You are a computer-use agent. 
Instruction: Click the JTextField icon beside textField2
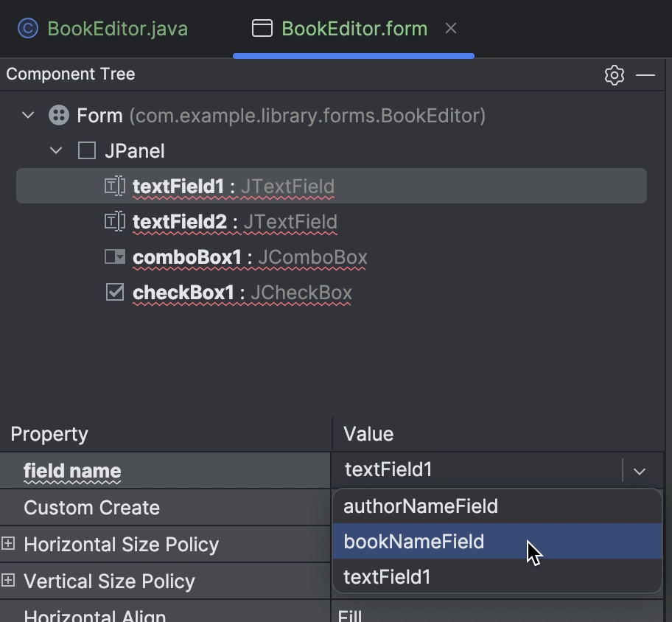coord(115,221)
